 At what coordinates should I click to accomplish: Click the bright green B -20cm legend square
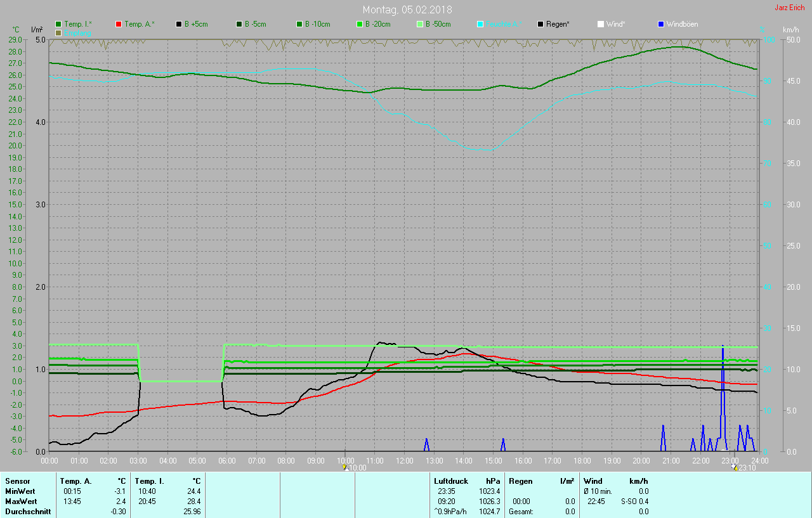click(x=360, y=24)
